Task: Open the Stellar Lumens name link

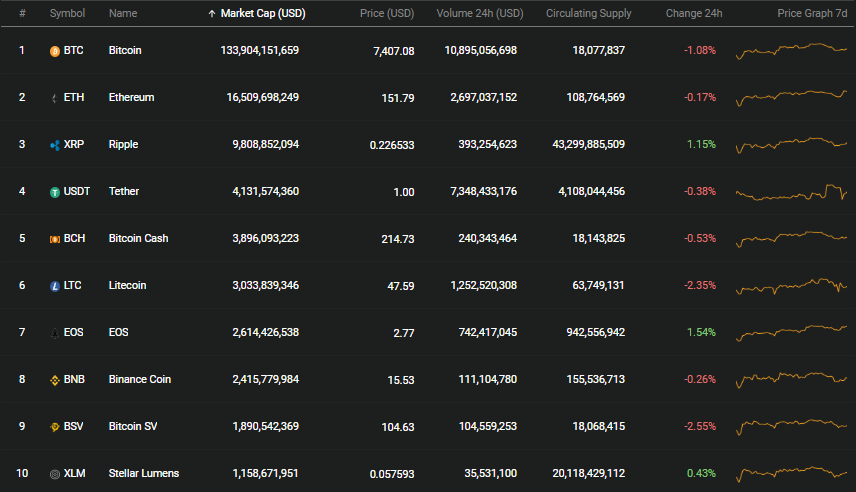Action: pos(144,473)
